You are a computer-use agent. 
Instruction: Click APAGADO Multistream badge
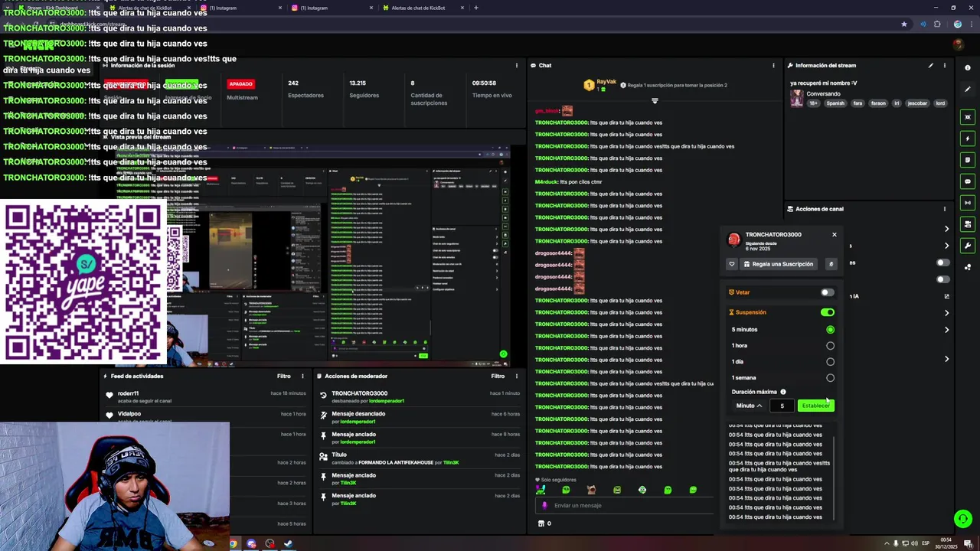[240, 84]
